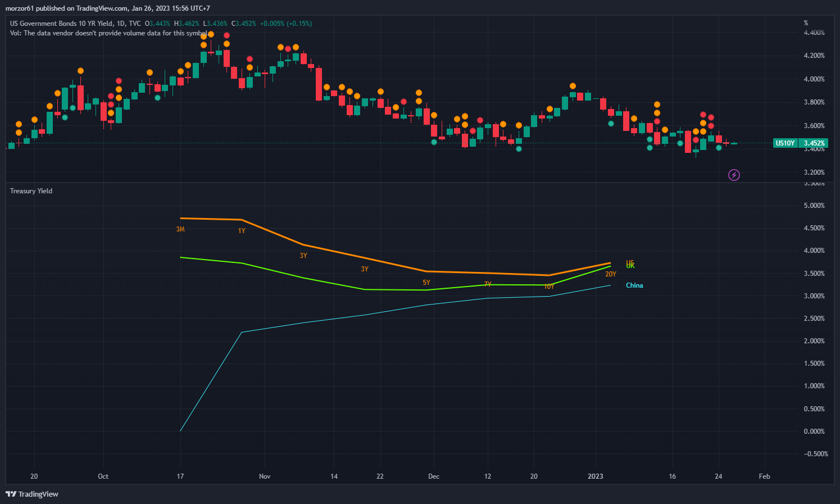Click the 10Y maturity label
The height and width of the screenshot is (504, 840).
point(549,287)
